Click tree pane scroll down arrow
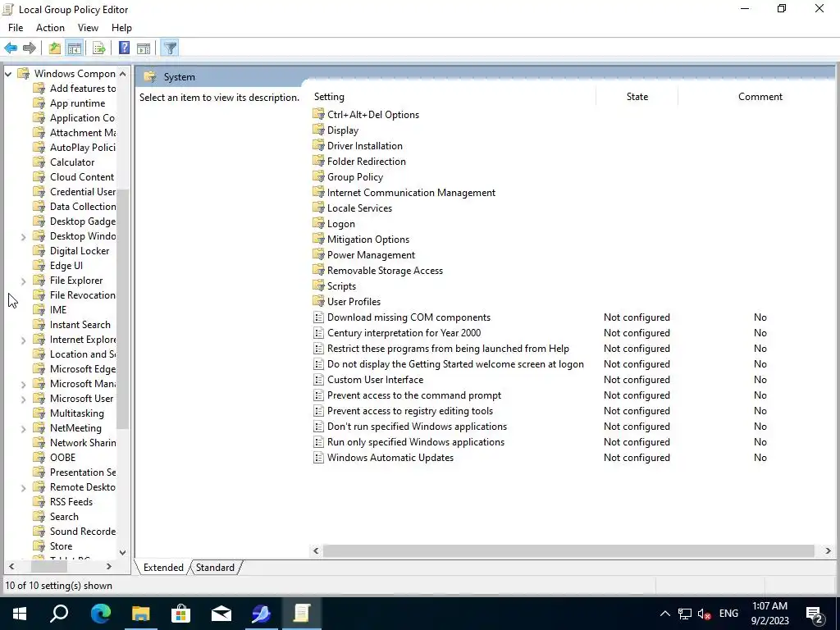Viewport: 840px width, 630px height. (x=123, y=552)
